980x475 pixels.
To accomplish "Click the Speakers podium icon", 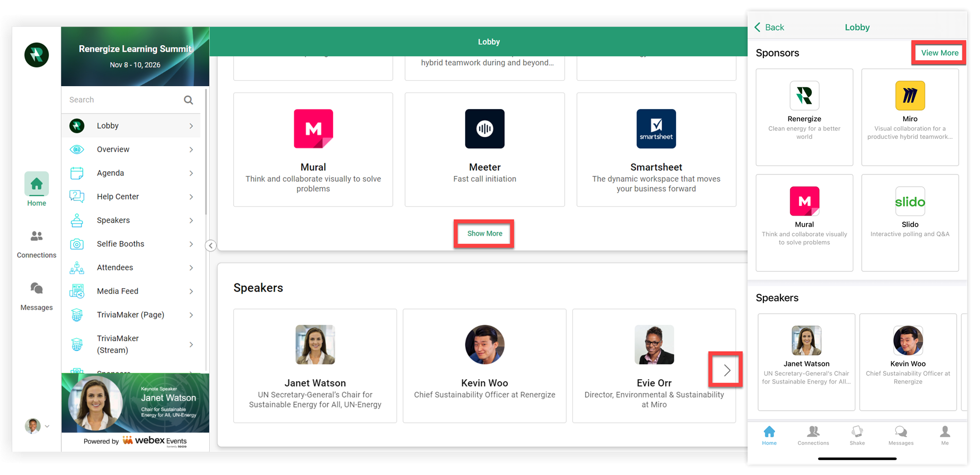I will coord(77,220).
